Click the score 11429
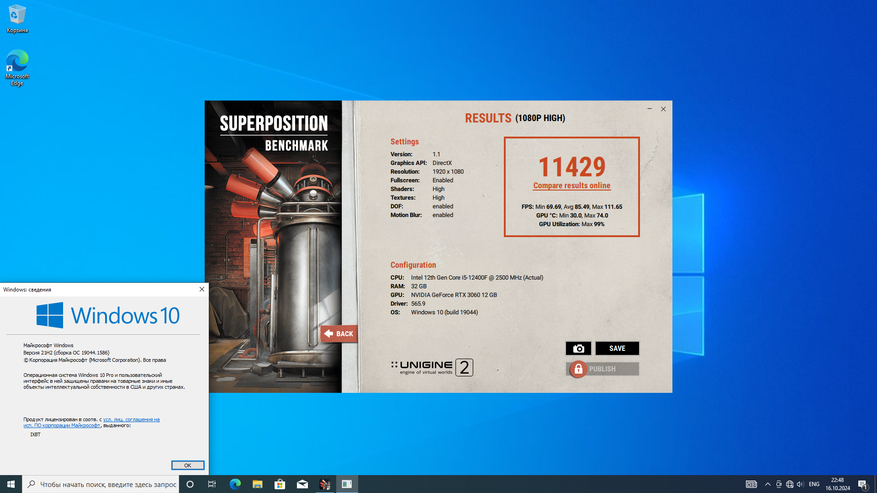 pyautogui.click(x=572, y=166)
